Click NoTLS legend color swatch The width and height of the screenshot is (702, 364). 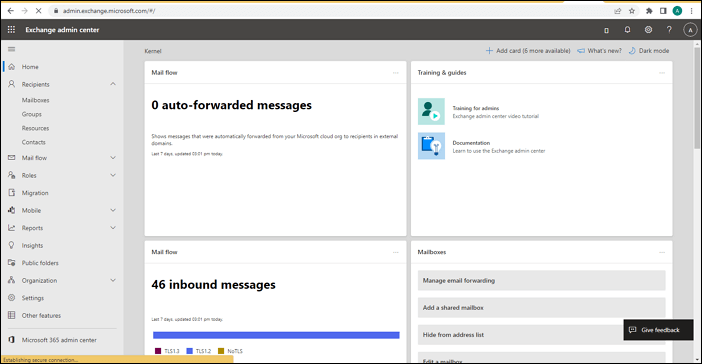(x=221, y=351)
